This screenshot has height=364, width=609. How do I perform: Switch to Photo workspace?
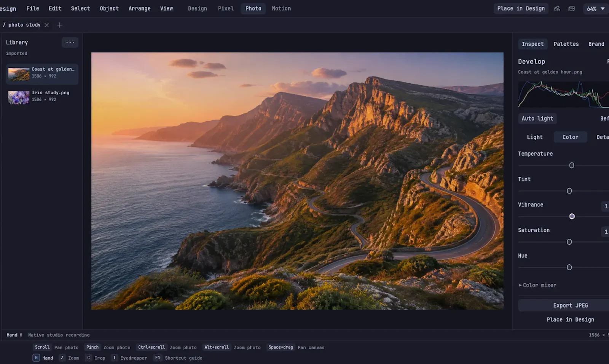click(253, 8)
